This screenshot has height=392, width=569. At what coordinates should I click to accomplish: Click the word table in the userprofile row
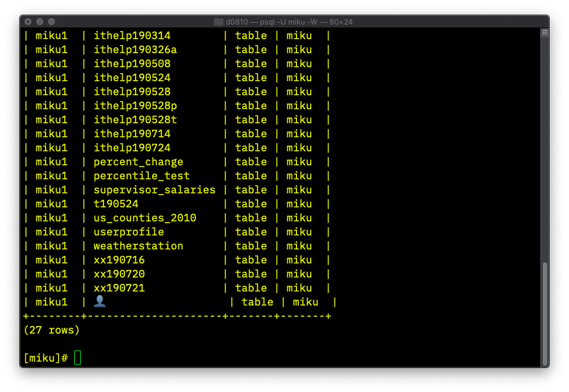(x=251, y=232)
